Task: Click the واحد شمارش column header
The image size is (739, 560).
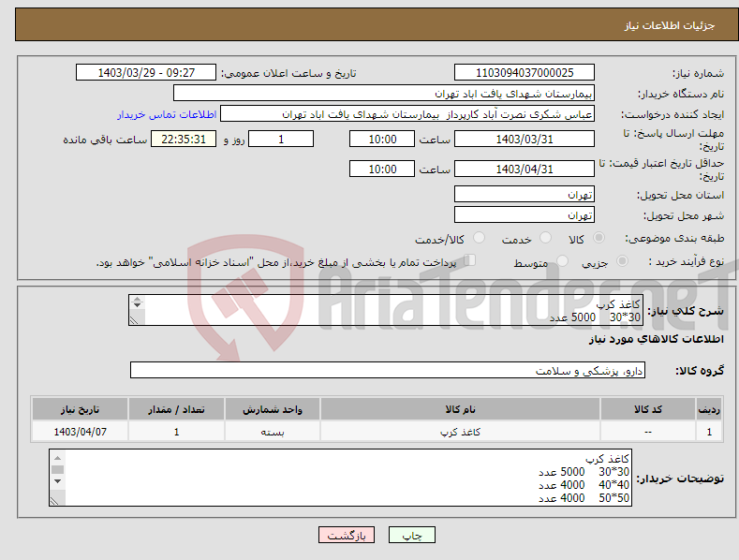Action: tap(273, 409)
